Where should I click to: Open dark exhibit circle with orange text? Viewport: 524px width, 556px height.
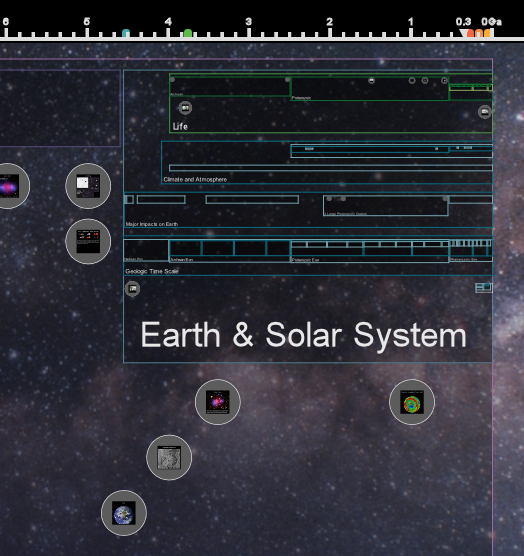[x=88, y=241]
